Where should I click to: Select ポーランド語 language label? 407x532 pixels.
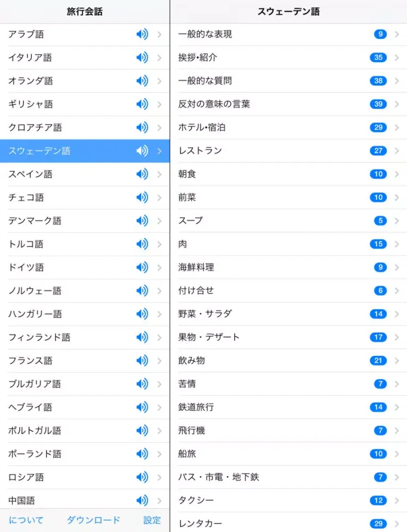coord(35,454)
